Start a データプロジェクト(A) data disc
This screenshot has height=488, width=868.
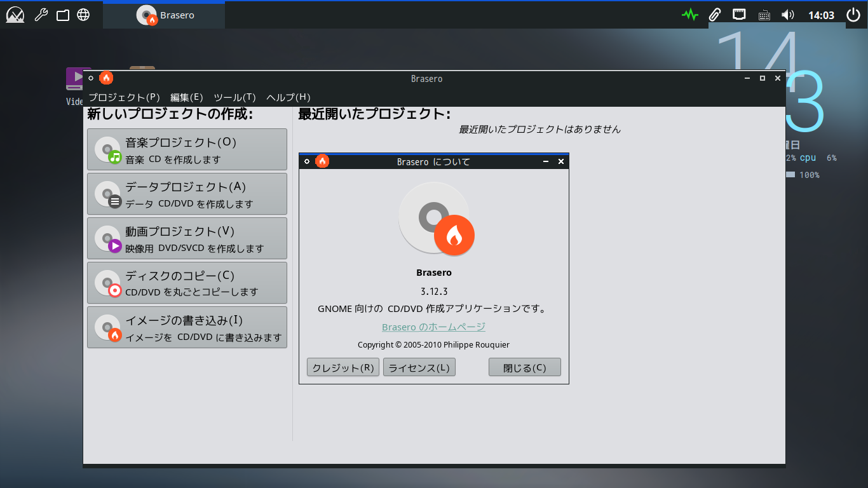pyautogui.click(x=187, y=194)
